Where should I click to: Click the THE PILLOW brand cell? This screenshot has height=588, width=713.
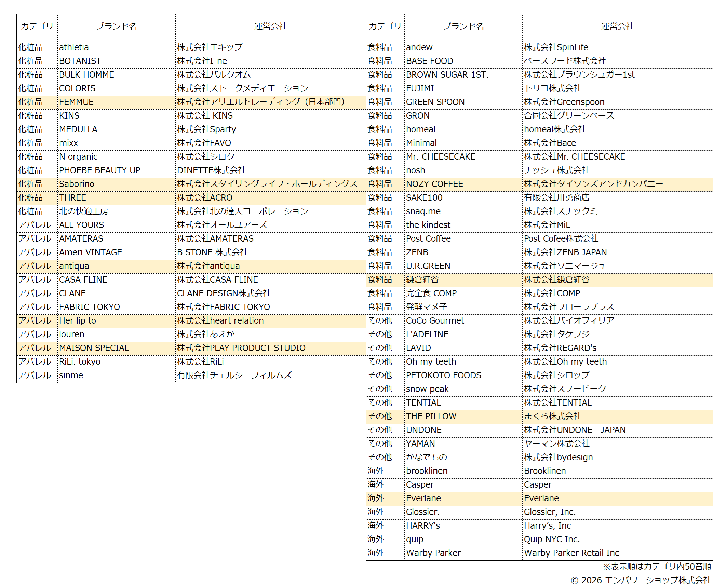431,416
